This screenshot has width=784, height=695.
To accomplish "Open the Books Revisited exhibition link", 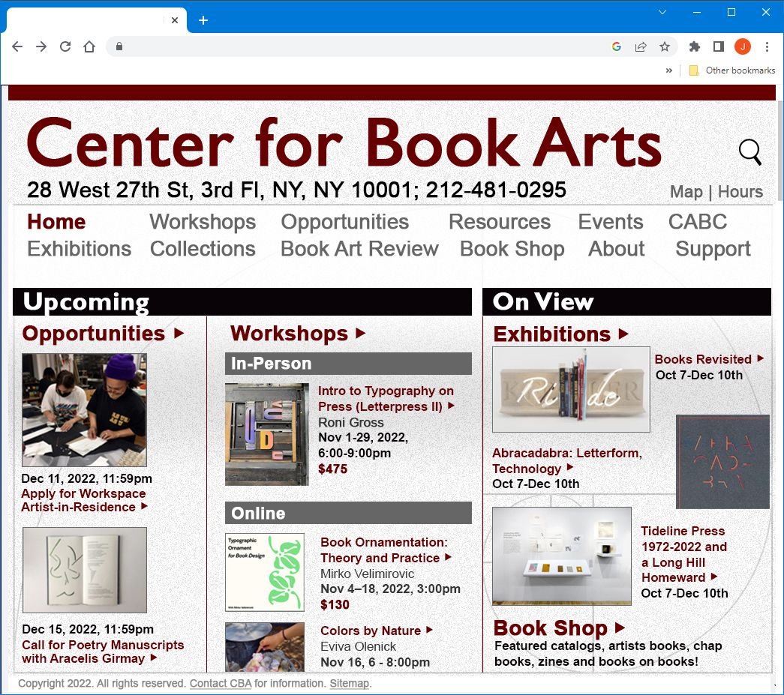I will tap(709, 359).
